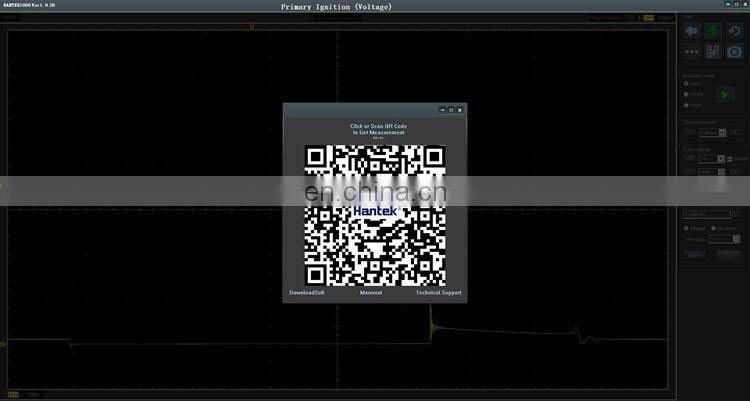The height and width of the screenshot is (401, 750).
Task: Close the QR code dialog
Action: [460, 110]
